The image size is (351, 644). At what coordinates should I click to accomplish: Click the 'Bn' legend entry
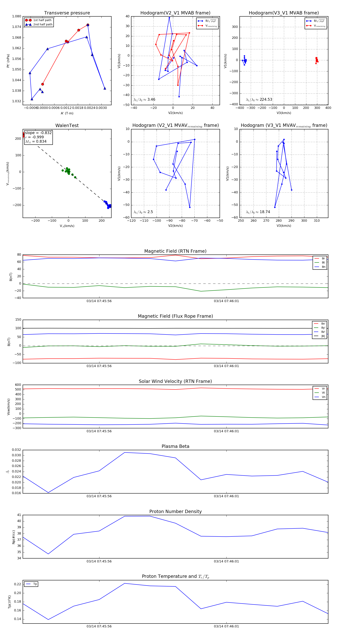pyautogui.click(x=320, y=267)
